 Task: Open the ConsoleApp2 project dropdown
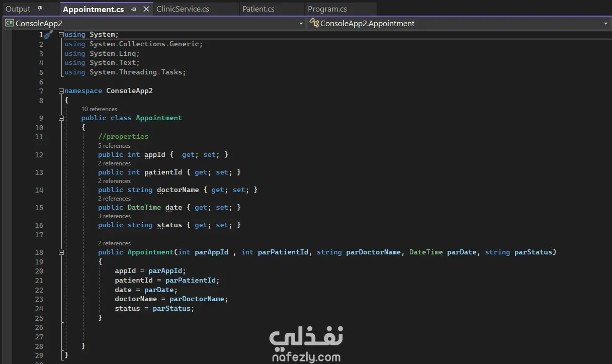(301, 24)
